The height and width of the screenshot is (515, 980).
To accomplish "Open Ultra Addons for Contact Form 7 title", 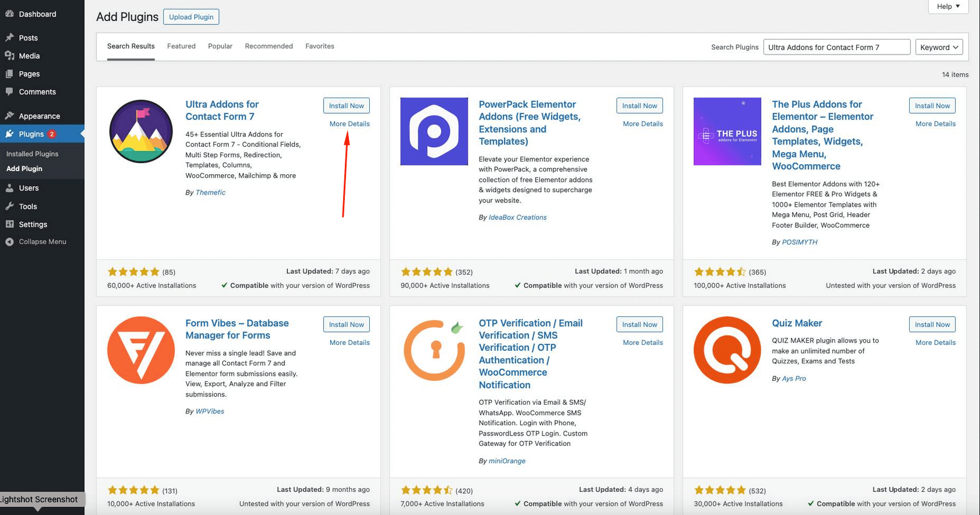I will tap(222, 110).
